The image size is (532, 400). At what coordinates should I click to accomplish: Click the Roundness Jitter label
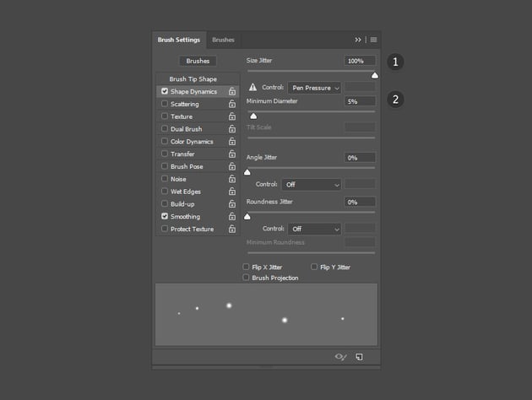(x=269, y=202)
